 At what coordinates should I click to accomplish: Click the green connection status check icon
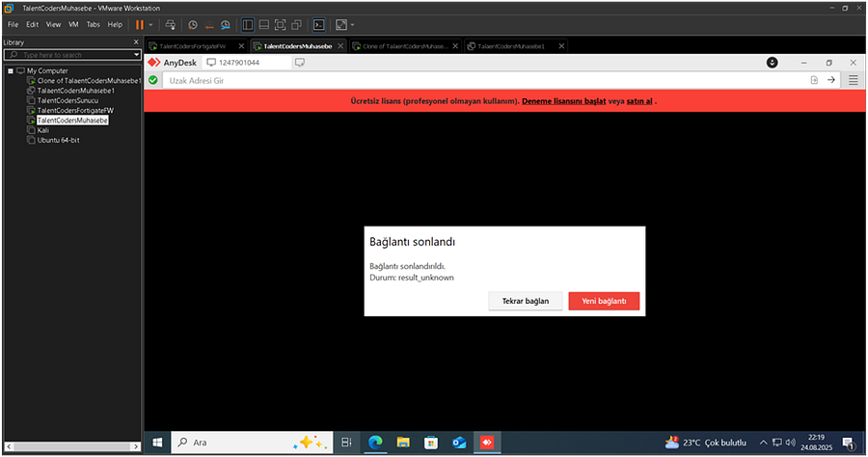click(x=153, y=80)
